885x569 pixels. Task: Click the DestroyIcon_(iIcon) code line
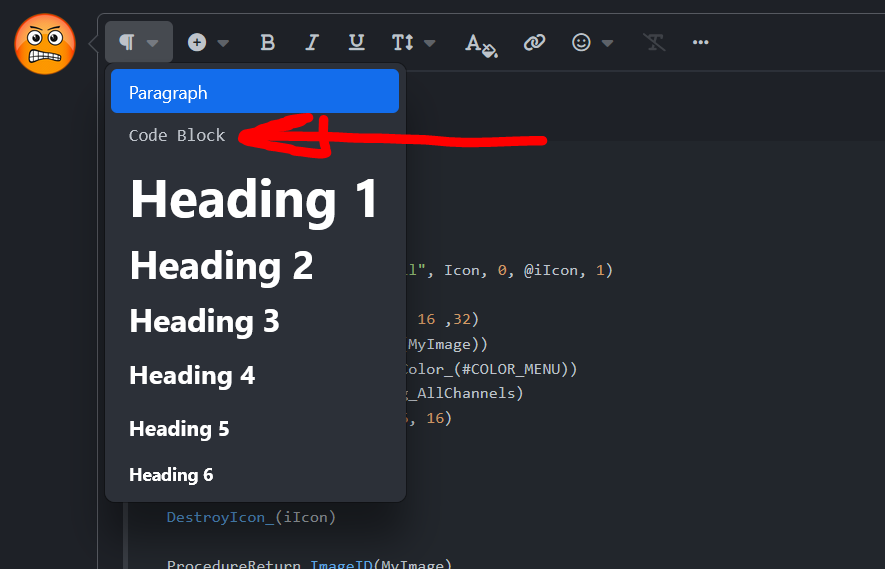coord(251,517)
